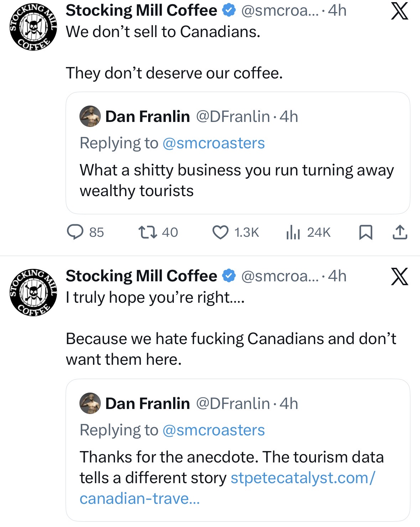View analytics bar chart icon
Screen dimensions: 420x527
[x=293, y=232]
